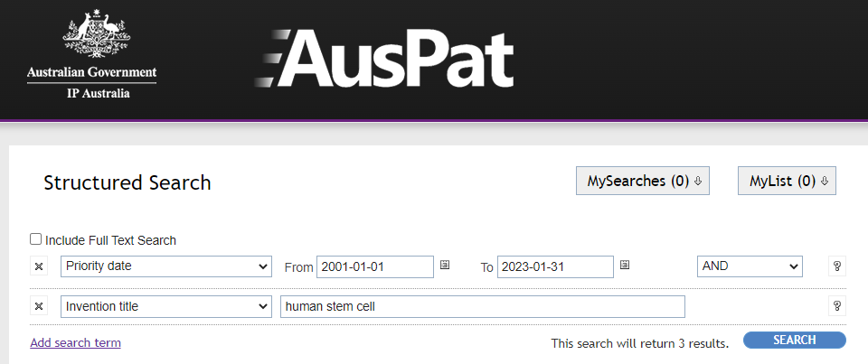868x364 pixels.
Task: Open the Invention title field dropdown
Action: [x=166, y=306]
